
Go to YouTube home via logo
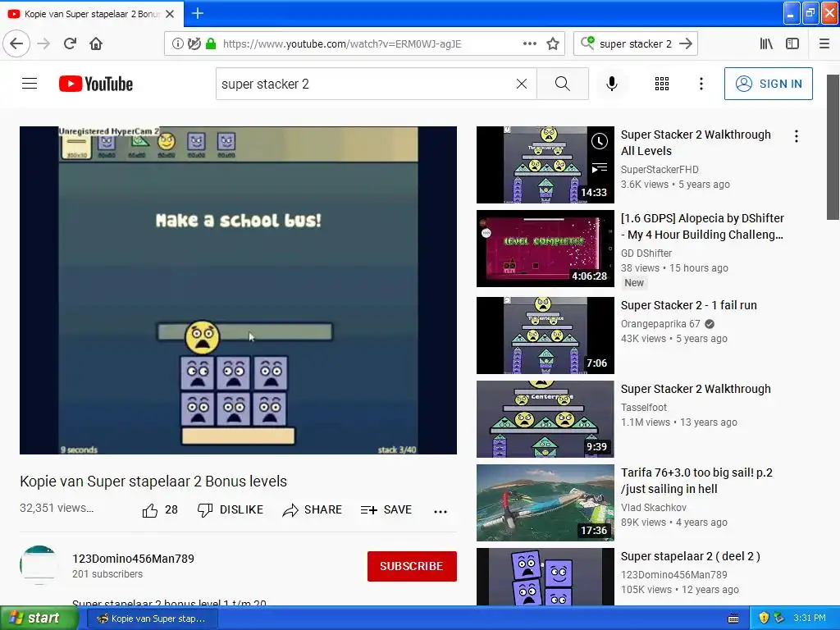(96, 84)
